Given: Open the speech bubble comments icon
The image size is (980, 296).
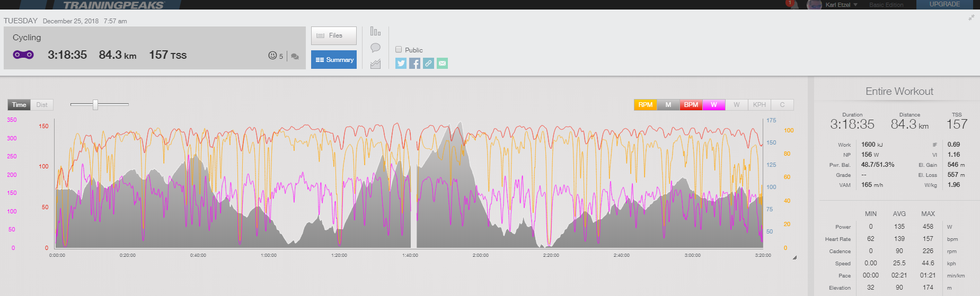Looking at the screenshot, I should 375,48.
